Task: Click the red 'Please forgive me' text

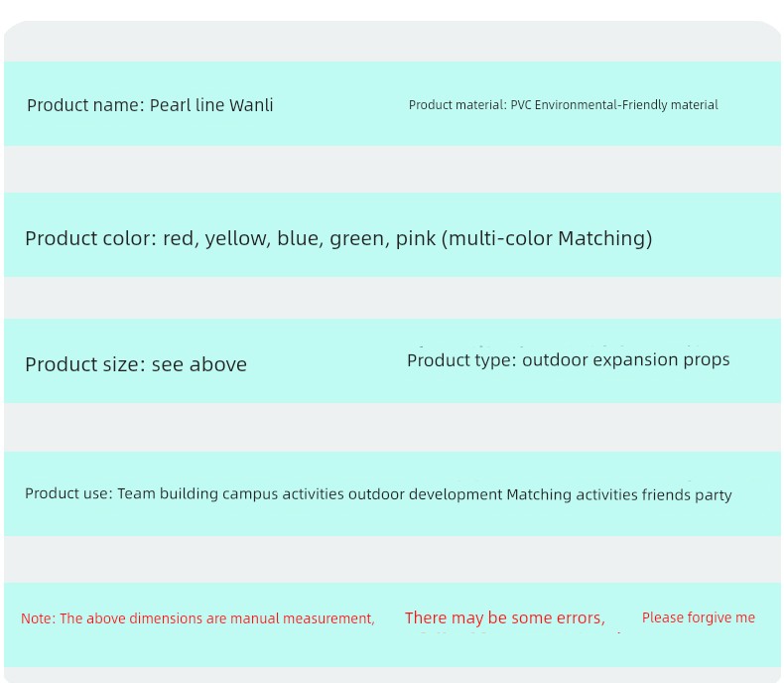Action: pyautogui.click(x=699, y=617)
